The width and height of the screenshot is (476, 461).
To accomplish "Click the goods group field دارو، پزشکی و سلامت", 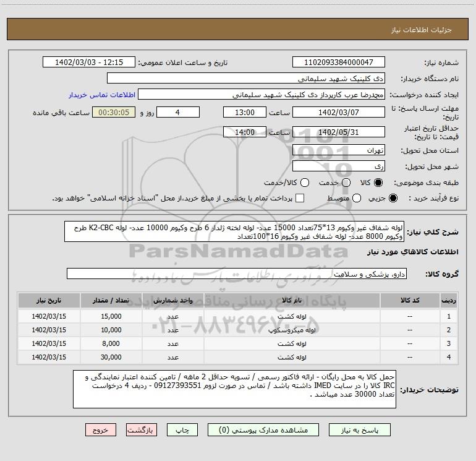I will [237, 274].
